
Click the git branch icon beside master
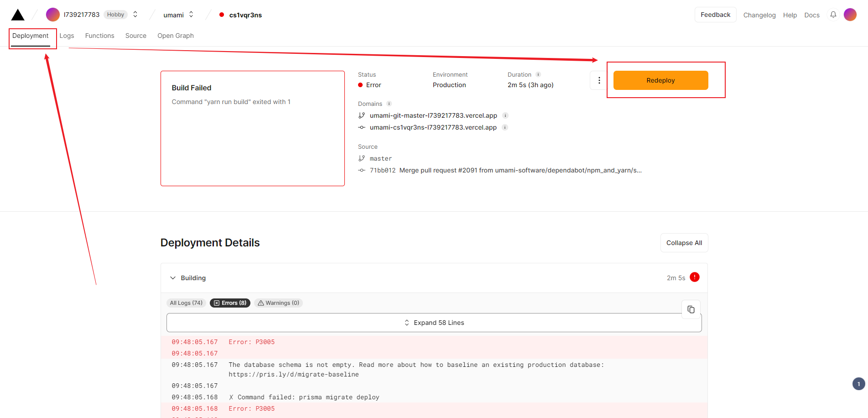(x=362, y=158)
